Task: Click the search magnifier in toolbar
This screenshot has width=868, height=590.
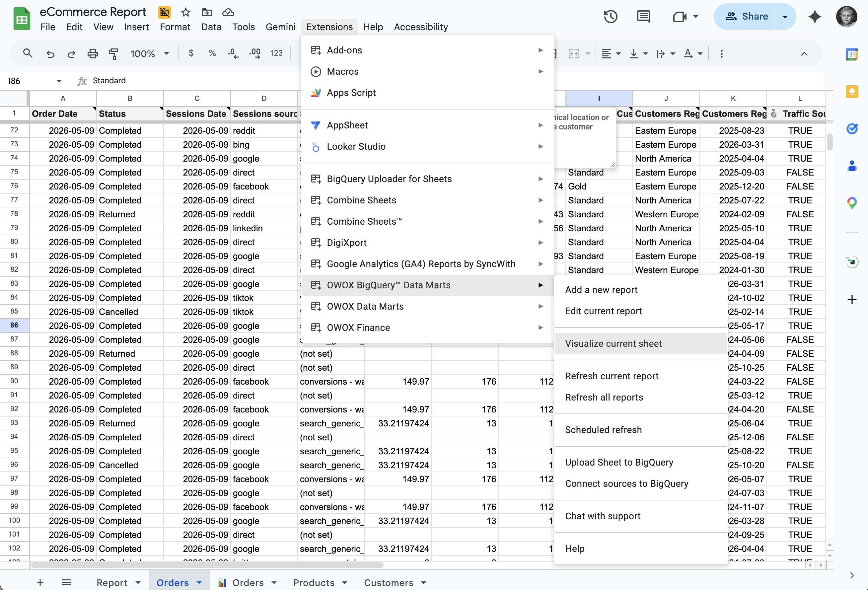Action: (x=28, y=53)
